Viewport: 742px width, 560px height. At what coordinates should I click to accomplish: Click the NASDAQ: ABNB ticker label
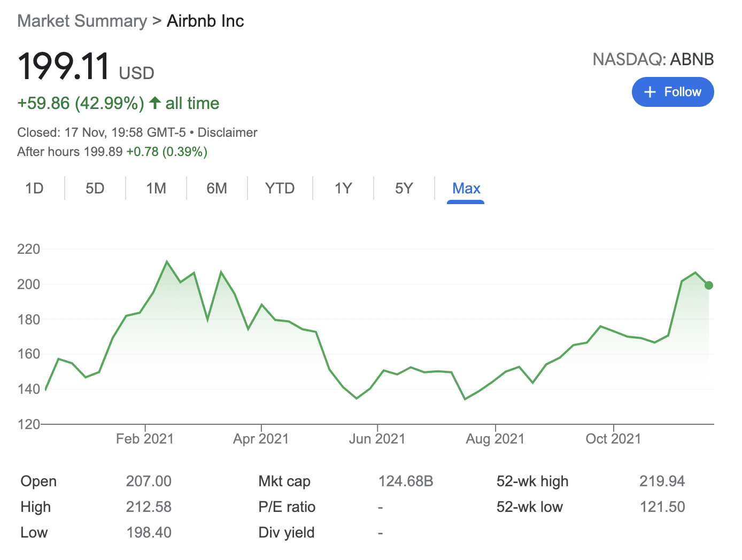tap(653, 59)
